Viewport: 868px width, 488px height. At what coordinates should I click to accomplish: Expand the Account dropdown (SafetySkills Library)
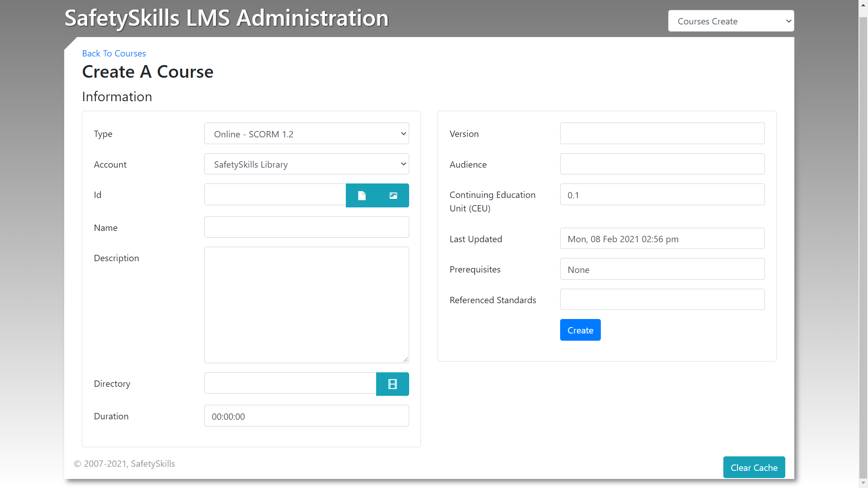[x=307, y=164]
